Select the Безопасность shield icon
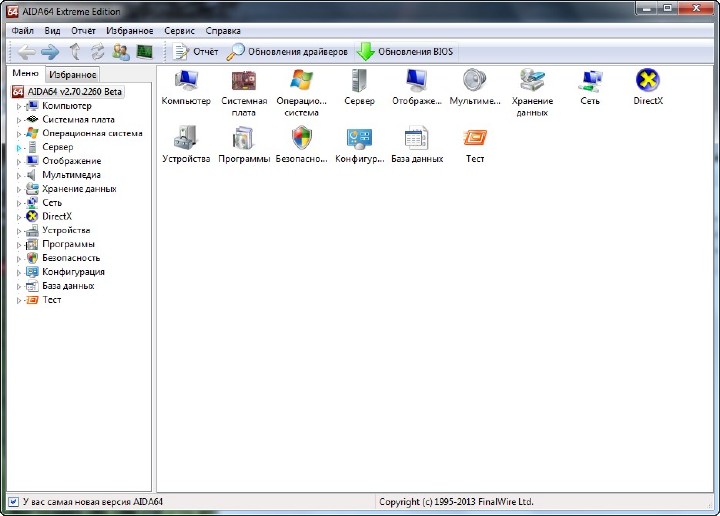This screenshot has height=516, width=720. tap(302, 140)
